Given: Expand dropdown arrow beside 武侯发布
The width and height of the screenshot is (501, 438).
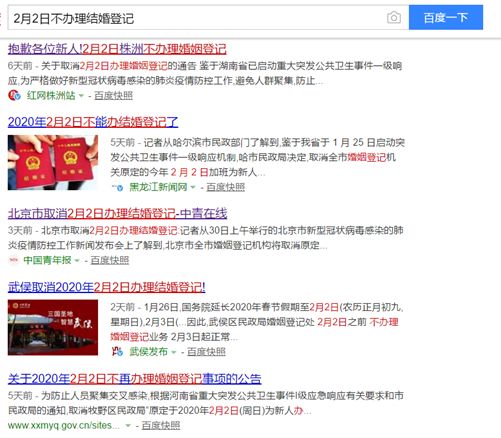Looking at the screenshot, I should (x=173, y=352).
